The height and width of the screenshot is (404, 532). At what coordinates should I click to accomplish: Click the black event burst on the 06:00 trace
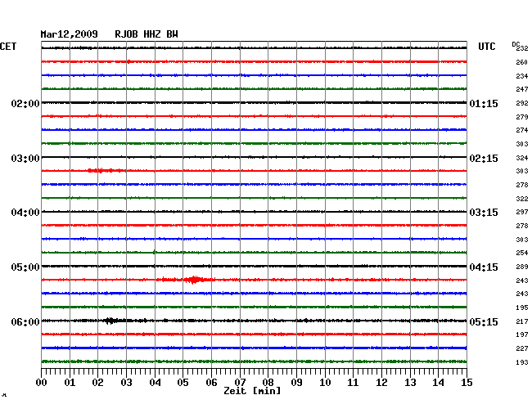coord(110,321)
